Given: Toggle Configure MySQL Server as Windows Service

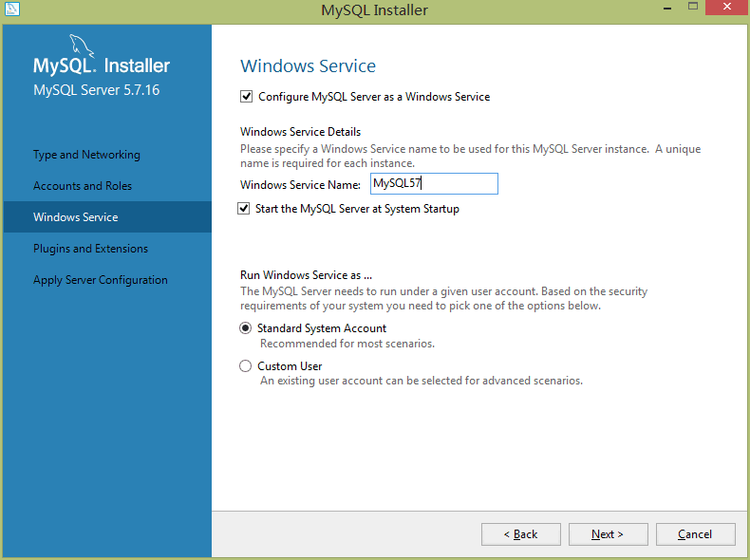Looking at the screenshot, I should pos(247,97).
